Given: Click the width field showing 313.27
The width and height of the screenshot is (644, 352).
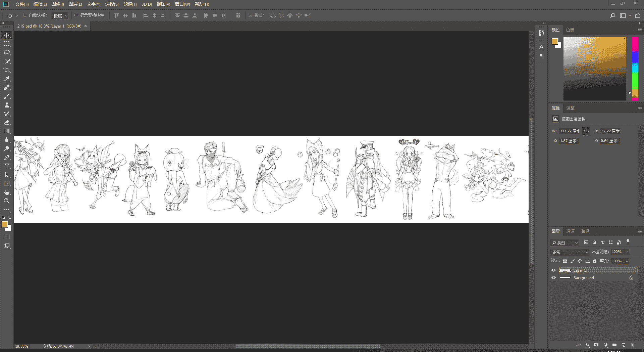Looking at the screenshot, I should (569, 131).
